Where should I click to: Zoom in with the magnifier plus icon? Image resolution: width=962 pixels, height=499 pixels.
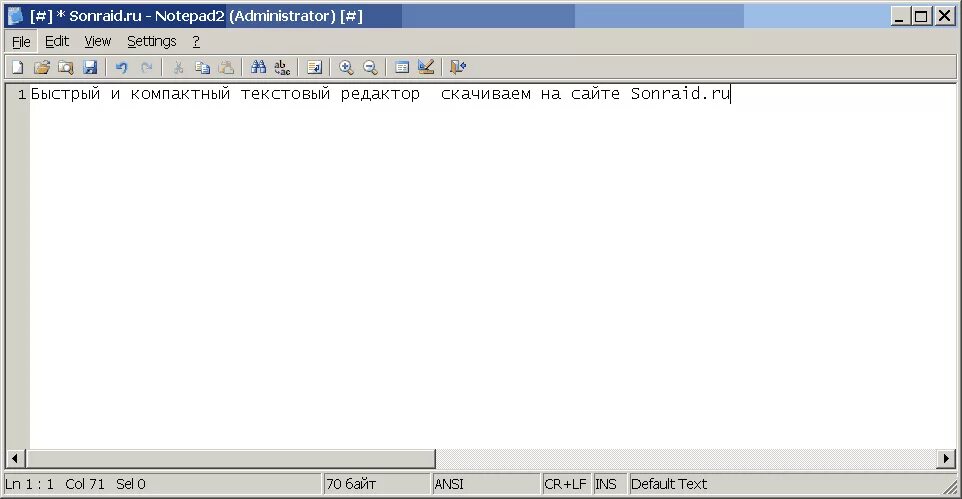[x=346, y=67]
